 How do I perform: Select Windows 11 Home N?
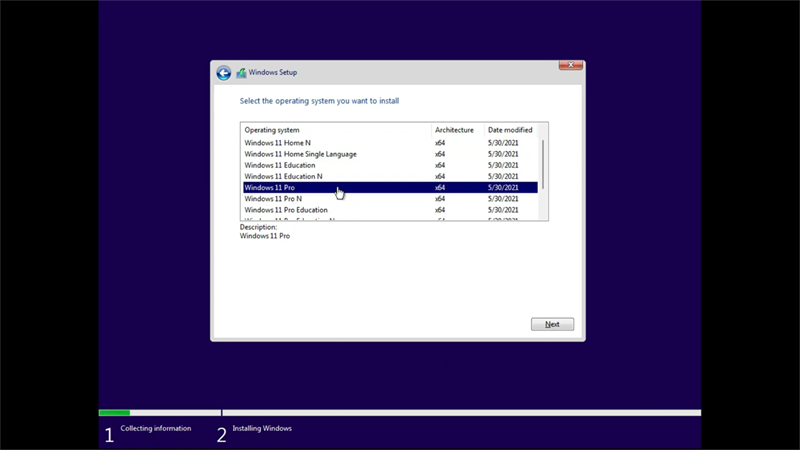(278, 143)
